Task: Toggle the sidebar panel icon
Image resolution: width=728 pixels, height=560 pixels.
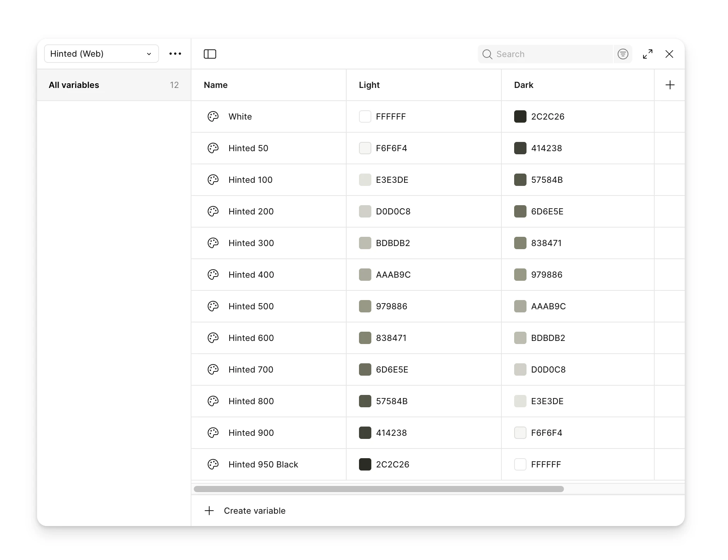Action: coord(210,54)
